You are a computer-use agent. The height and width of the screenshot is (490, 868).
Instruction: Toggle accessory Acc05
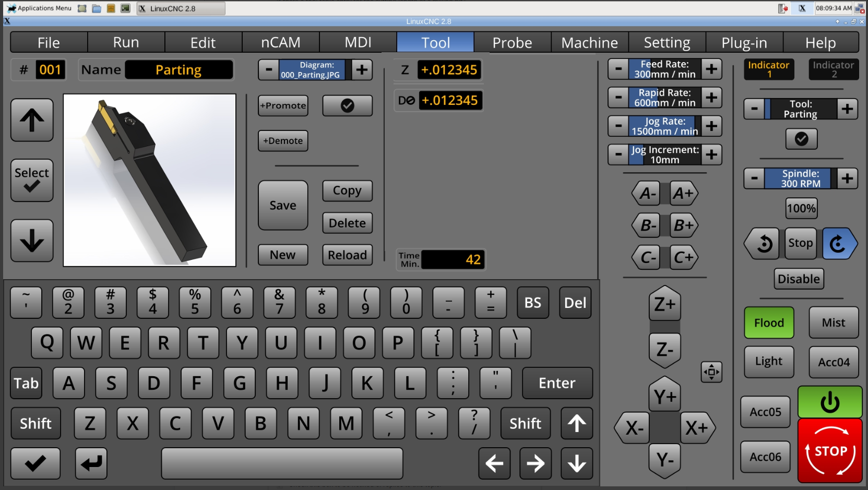[765, 412]
